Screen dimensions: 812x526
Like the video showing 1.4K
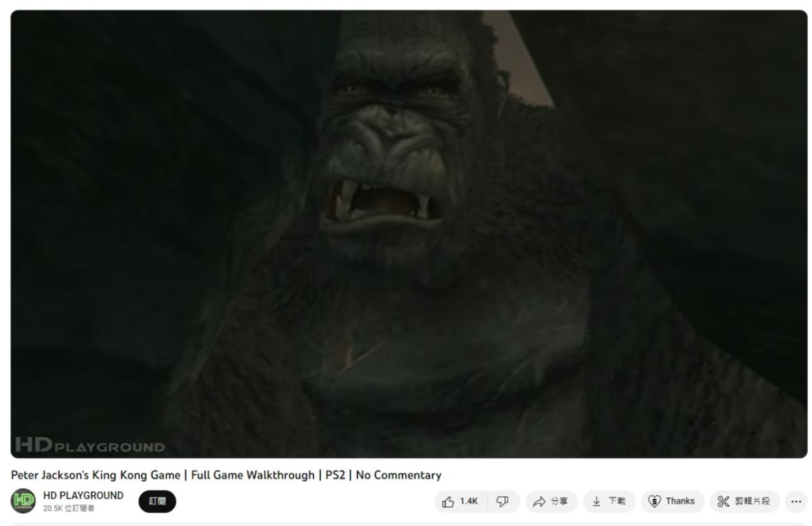click(x=460, y=501)
